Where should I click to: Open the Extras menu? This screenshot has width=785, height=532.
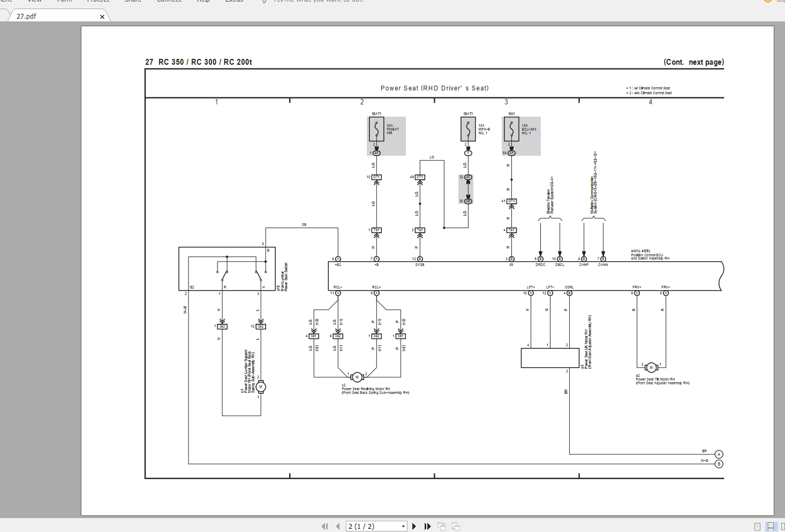click(x=234, y=2)
